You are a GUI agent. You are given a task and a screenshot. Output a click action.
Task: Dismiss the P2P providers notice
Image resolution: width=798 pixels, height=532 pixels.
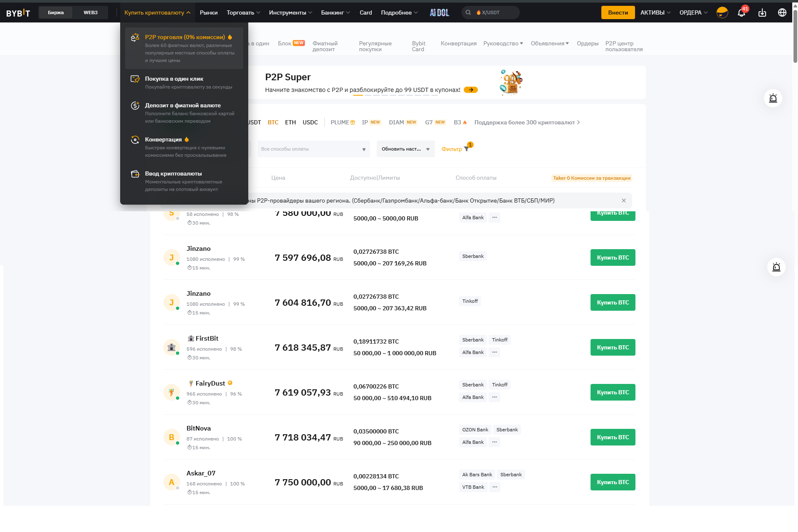point(623,200)
